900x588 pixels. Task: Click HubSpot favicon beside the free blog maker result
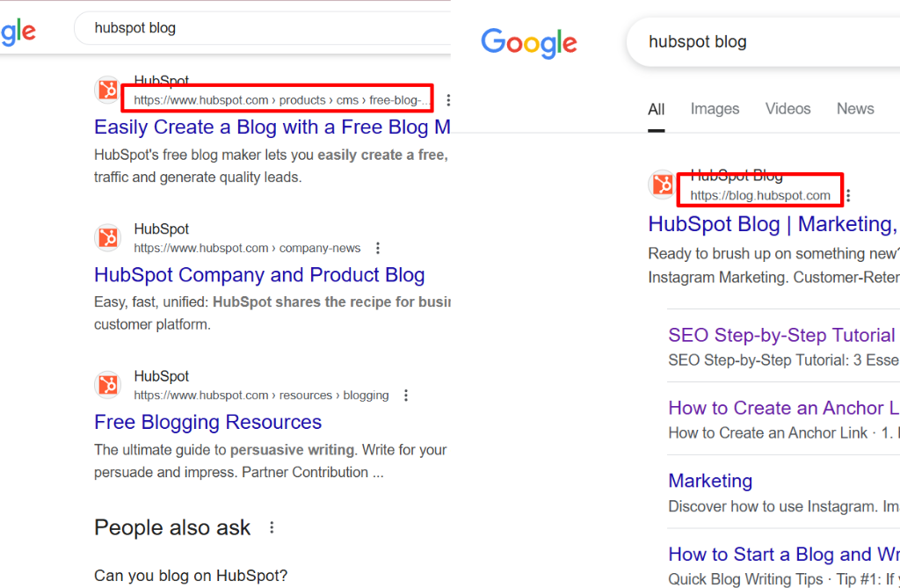coord(108,90)
